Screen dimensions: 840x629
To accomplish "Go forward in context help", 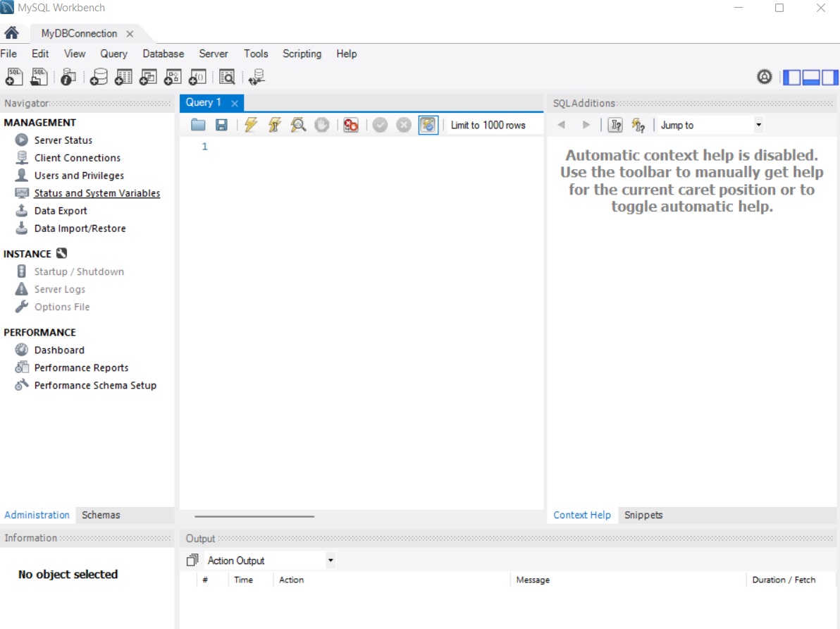I will [x=586, y=125].
